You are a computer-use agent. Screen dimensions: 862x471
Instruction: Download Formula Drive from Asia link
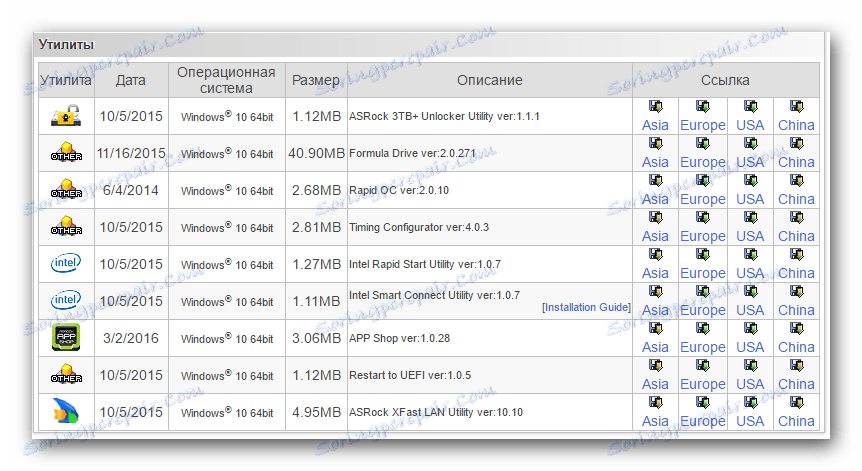pos(655,162)
